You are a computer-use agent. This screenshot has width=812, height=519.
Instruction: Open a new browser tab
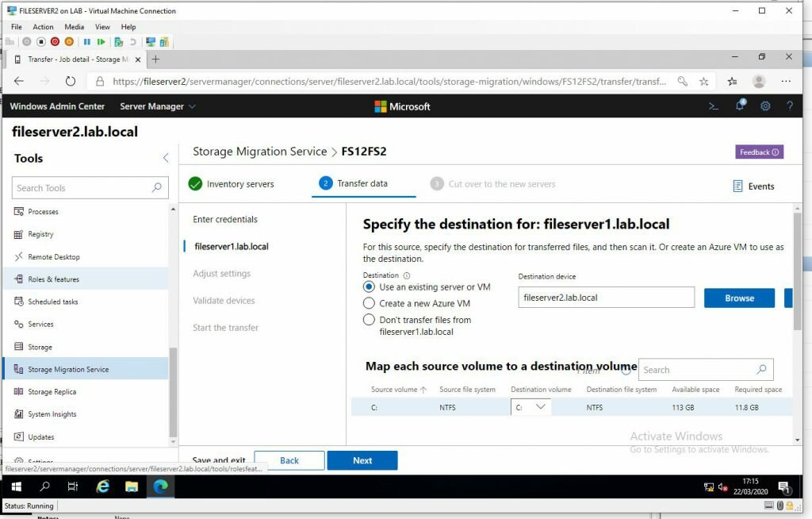(x=155, y=60)
